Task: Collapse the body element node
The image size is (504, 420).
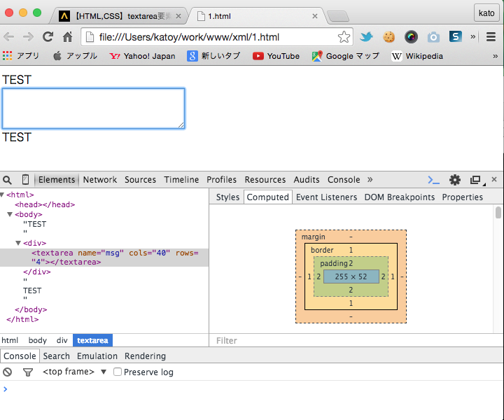Action: [x=10, y=214]
